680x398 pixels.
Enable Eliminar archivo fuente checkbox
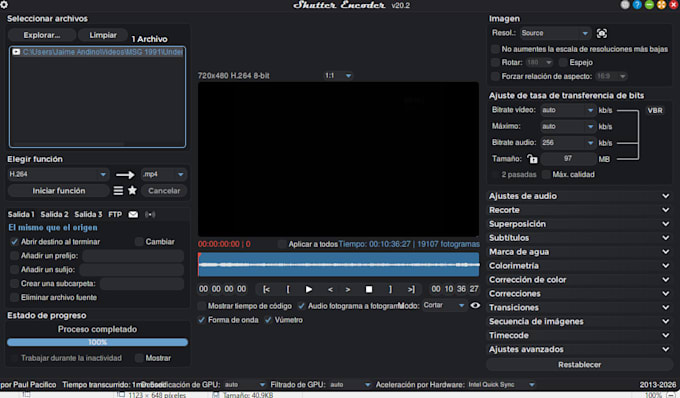point(14,297)
